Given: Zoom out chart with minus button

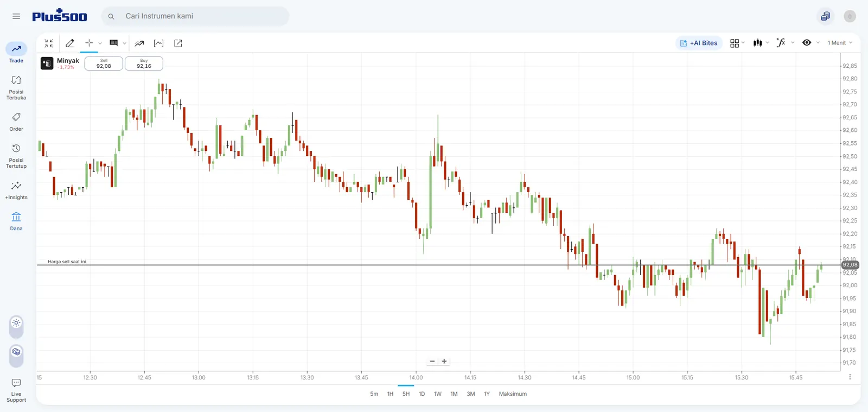Looking at the screenshot, I should click(x=432, y=362).
